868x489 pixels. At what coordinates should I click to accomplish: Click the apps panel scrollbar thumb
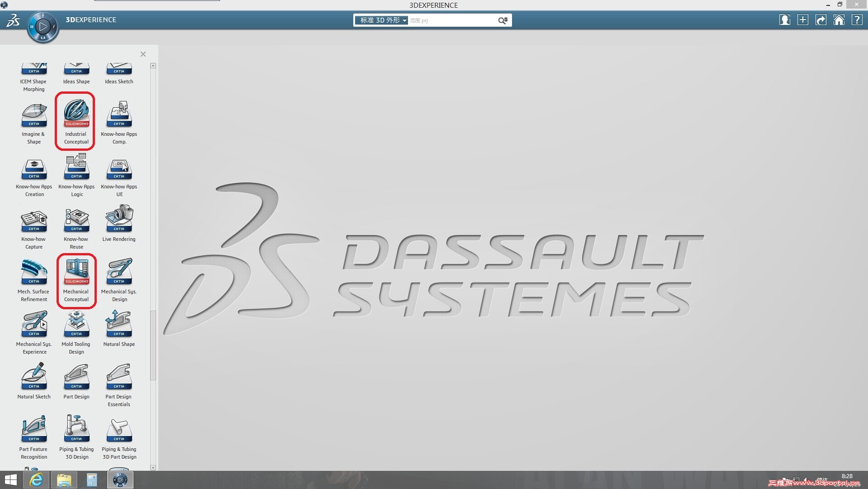pyautogui.click(x=153, y=345)
